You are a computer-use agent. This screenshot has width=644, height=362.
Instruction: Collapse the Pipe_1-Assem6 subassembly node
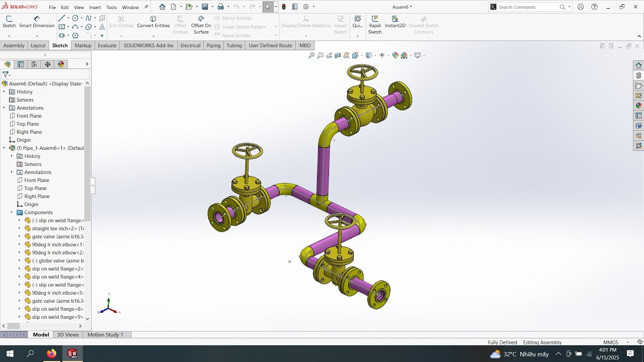pyautogui.click(x=4, y=148)
